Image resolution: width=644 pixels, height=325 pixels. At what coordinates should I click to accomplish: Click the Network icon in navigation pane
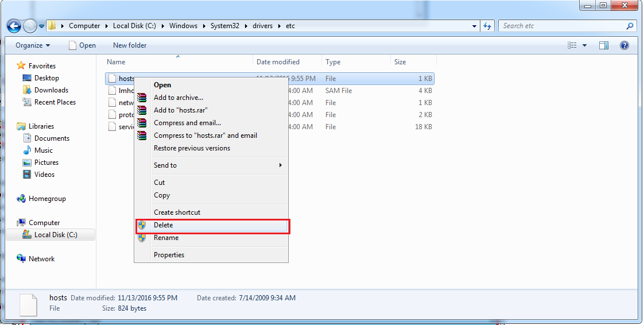point(21,259)
